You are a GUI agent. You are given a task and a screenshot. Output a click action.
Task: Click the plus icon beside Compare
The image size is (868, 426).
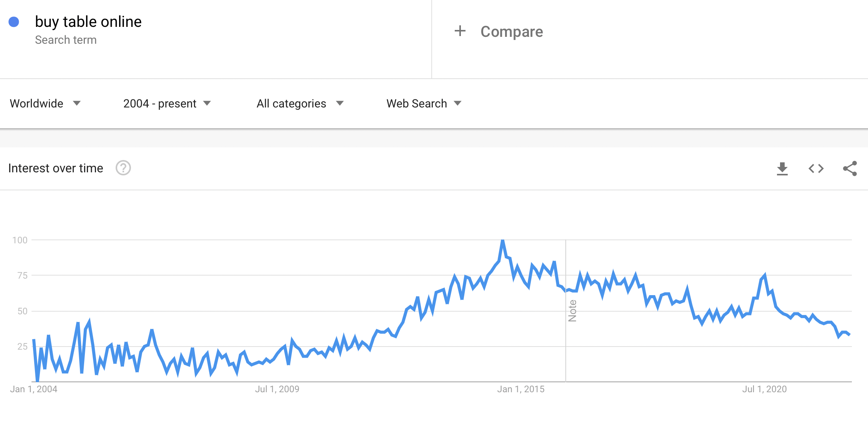tap(460, 31)
